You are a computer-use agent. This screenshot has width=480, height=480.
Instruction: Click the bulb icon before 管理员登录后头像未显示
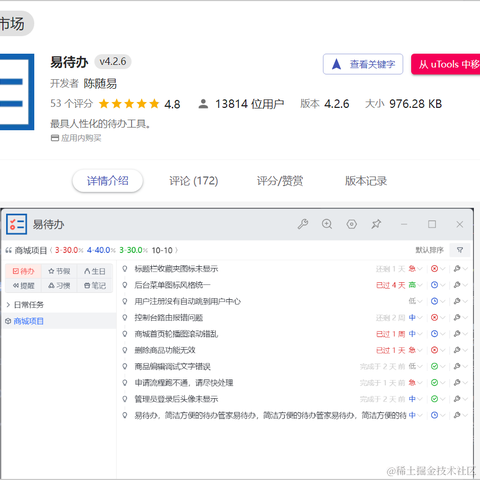coord(125,399)
